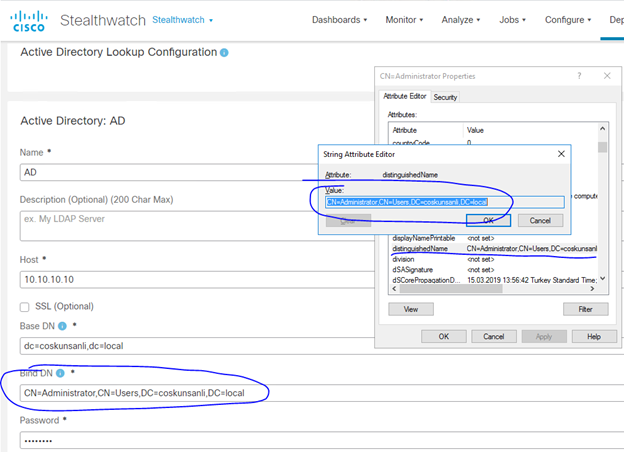Click the Cisco logo

click(29, 21)
